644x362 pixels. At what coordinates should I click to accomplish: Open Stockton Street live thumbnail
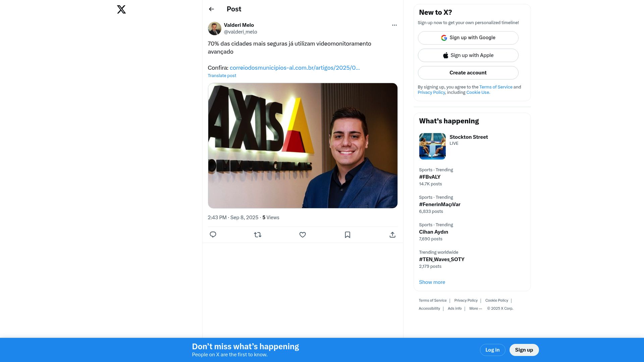click(432, 146)
